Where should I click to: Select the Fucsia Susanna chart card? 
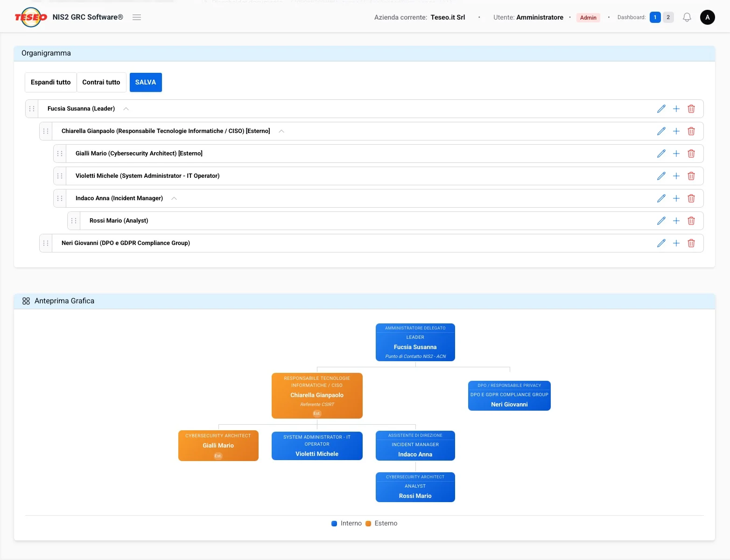415,343
